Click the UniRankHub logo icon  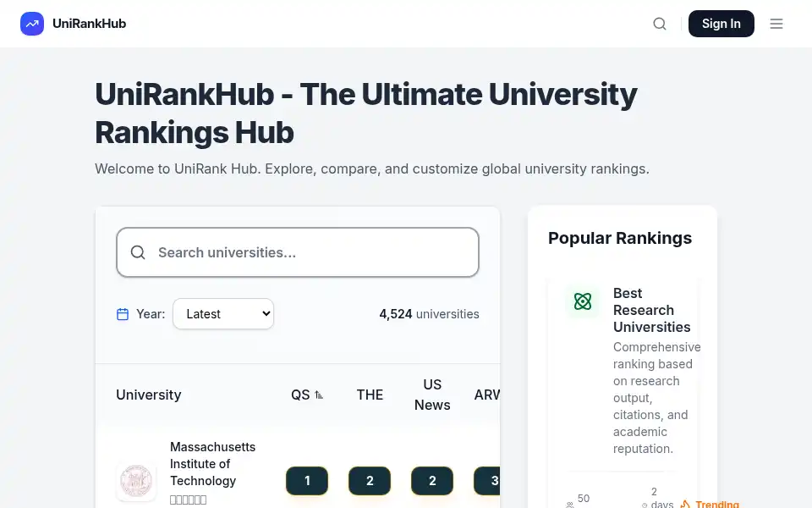click(32, 24)
